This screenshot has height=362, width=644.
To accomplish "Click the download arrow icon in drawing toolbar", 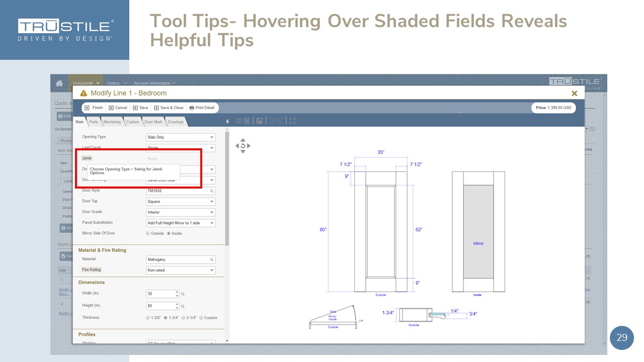I will pyautogui.click(x=227, y=121).
